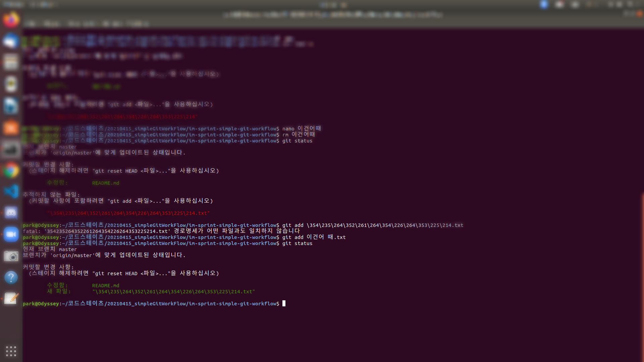Open the Text Editor notepad icon
The width and height of the screenshot is (644, 362).
[11, 298]
